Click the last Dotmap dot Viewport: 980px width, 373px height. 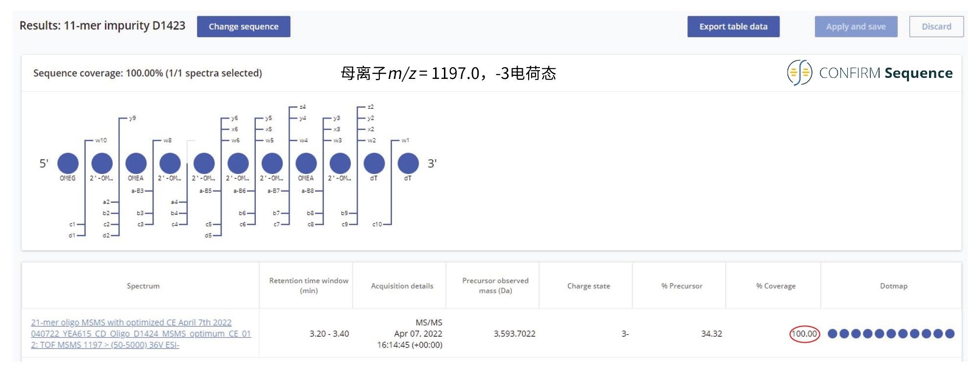coord(950,334)
